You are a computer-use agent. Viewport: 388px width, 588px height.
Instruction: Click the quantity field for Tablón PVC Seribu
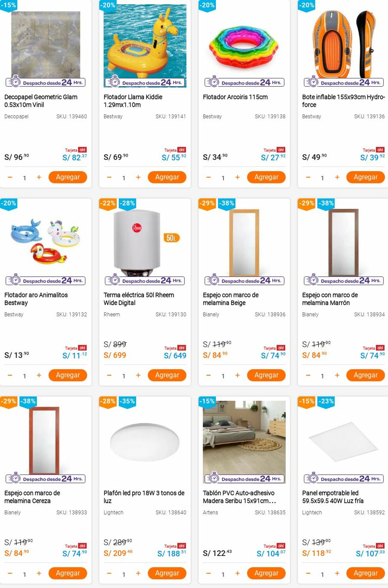(x=223, y=573)
